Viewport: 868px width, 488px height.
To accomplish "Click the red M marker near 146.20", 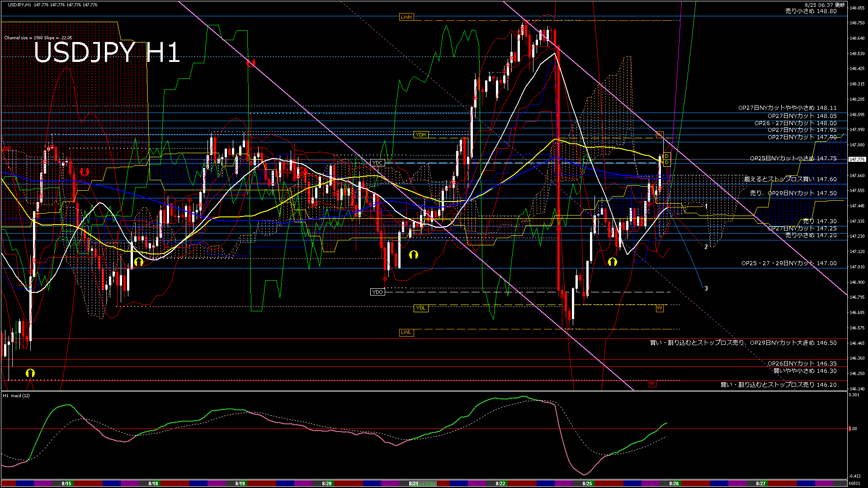I will pyautogui.click(x=652, y=384).
